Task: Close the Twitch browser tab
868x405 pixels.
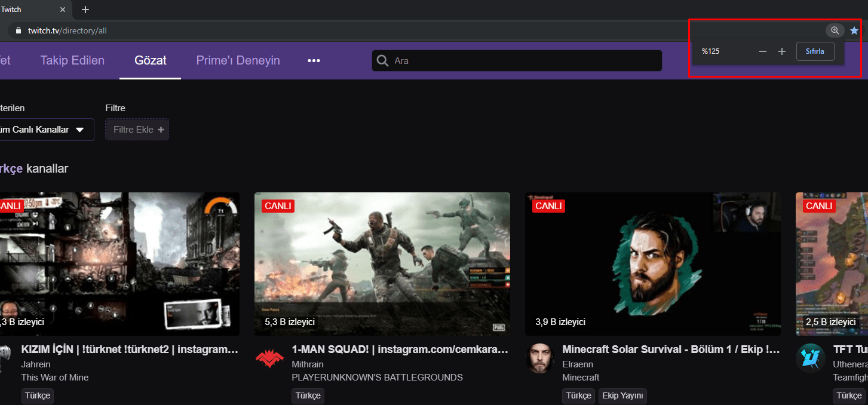Action: (63, 10)
